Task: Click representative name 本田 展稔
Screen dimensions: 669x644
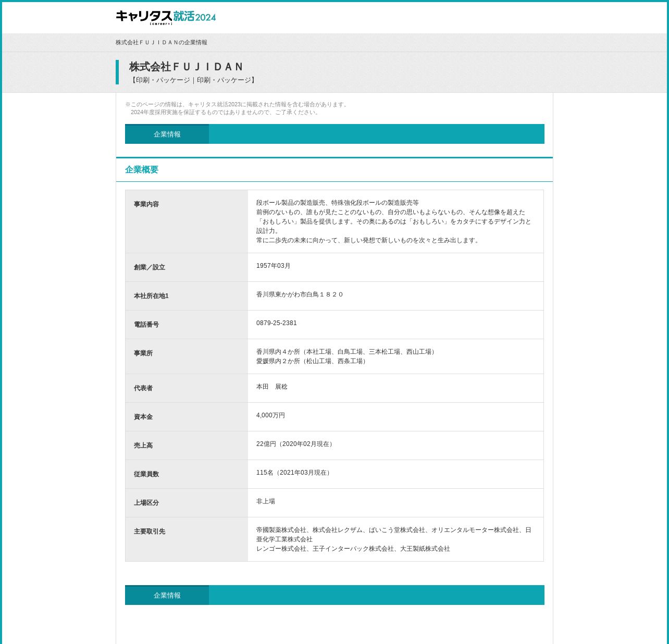Action: 272,387
